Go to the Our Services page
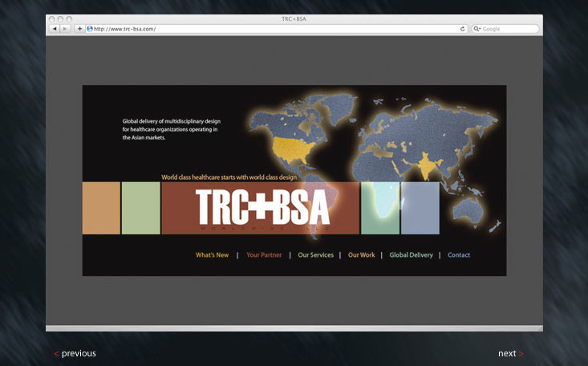The height and width of the screenshot is (366, 588). click(315, 255)
